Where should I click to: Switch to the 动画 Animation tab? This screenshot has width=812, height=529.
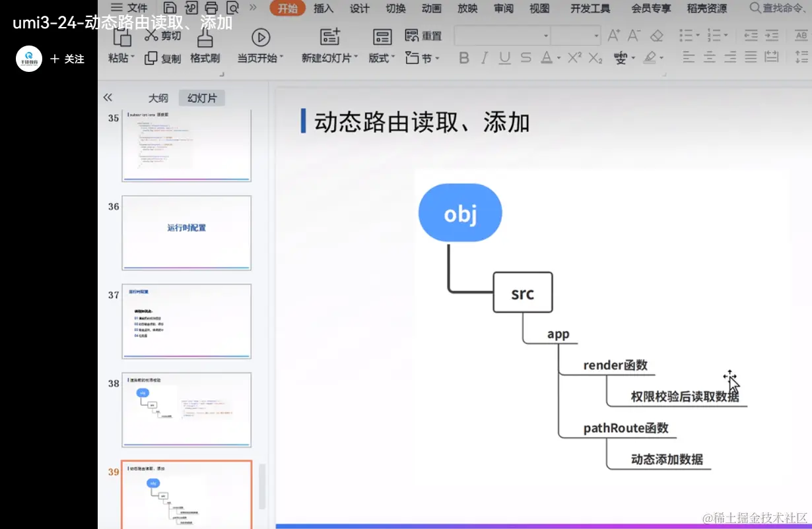point(431,9)
